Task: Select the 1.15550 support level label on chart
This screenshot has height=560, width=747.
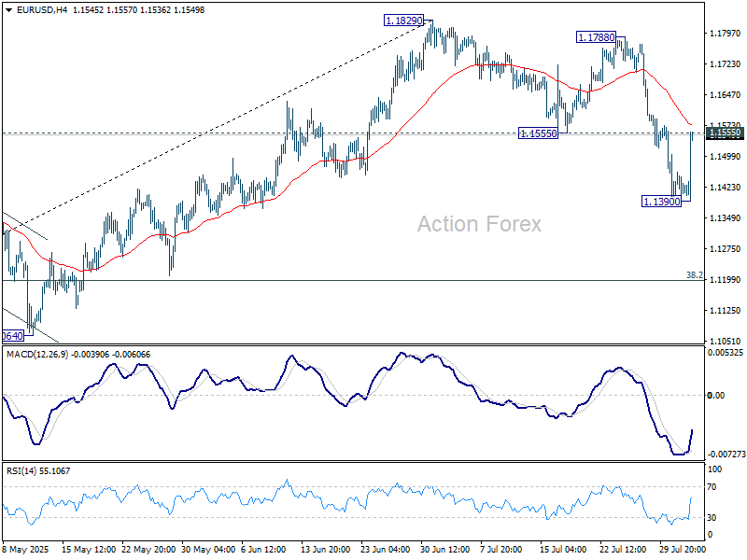Action: (x=538, y=133)
